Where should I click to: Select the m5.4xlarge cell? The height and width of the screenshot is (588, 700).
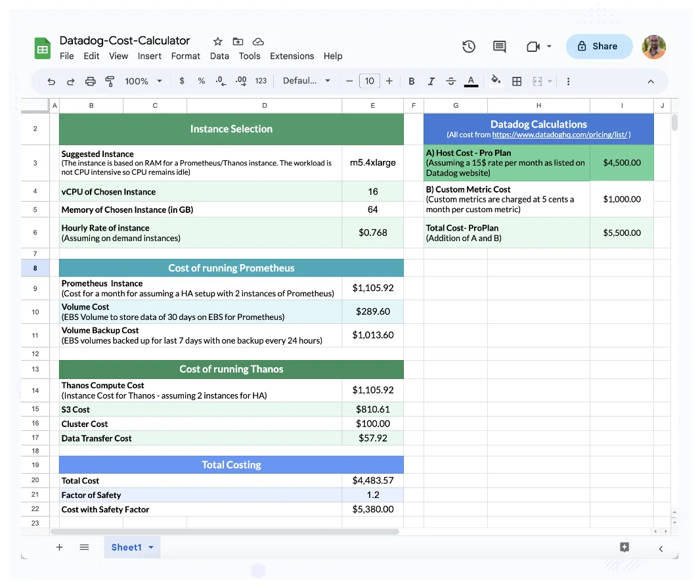373,163
